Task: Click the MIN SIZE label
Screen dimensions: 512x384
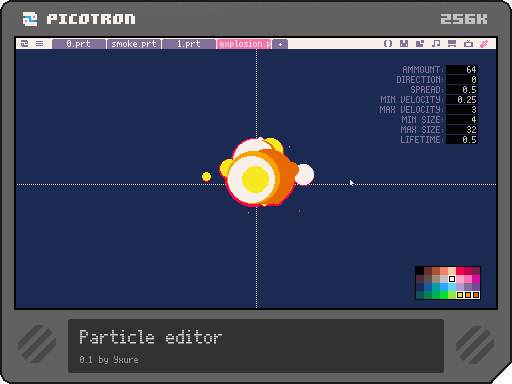Action: pyautogui.click(x=422, y=119)
